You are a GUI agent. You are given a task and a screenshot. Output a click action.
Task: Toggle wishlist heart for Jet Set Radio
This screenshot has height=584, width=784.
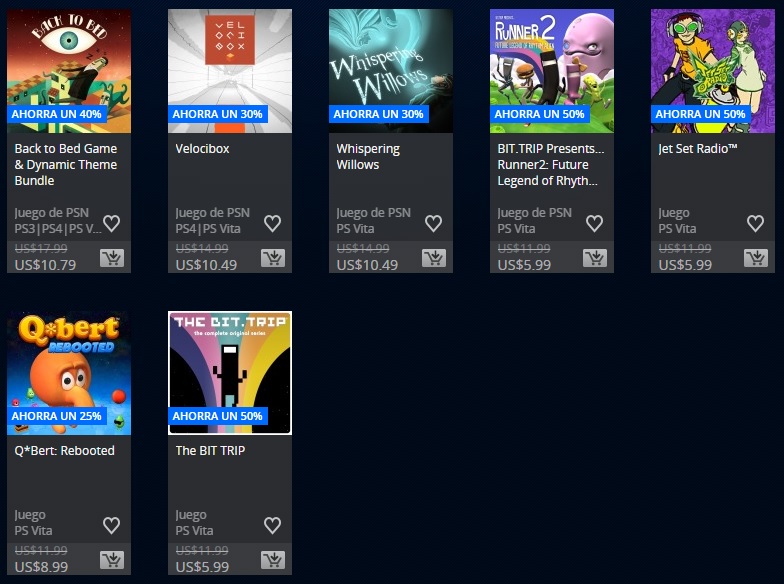(x=756, y=223)
